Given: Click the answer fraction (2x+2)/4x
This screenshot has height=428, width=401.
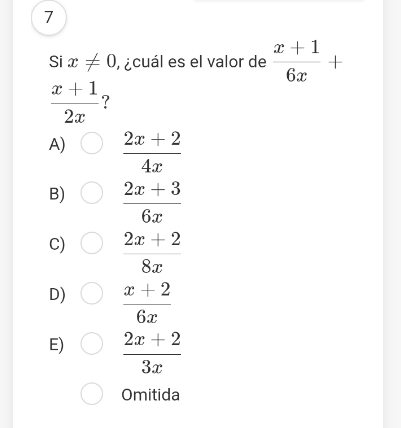Looking at the screenshot, I should [x=152, y=152].
